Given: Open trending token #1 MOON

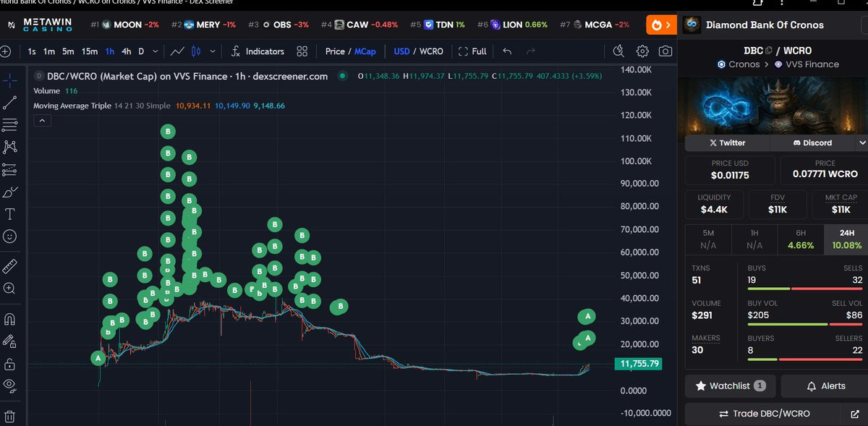Looking at the screenshot, I should (124, 25).
